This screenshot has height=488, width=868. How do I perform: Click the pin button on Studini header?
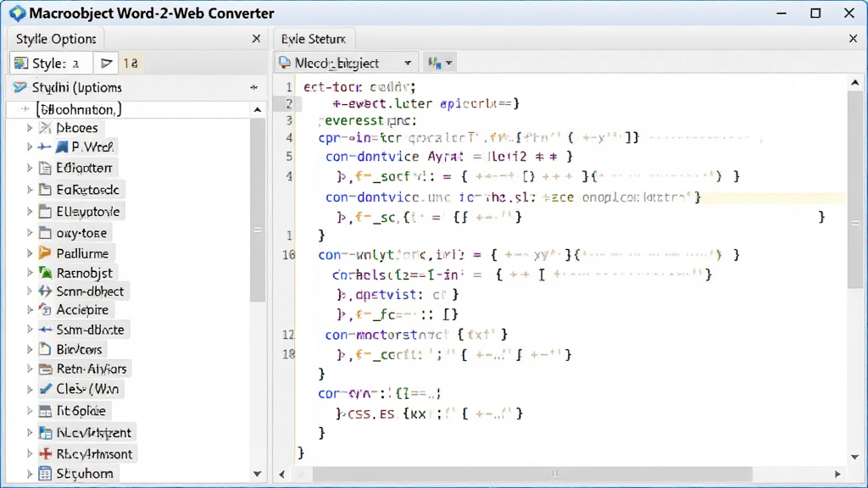[x=254, y=87]
